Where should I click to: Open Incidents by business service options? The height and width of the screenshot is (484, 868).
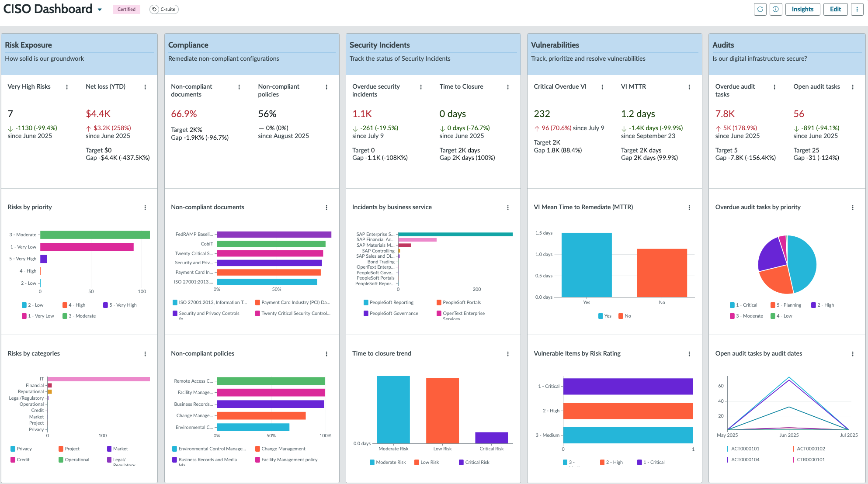pos(508,207)
